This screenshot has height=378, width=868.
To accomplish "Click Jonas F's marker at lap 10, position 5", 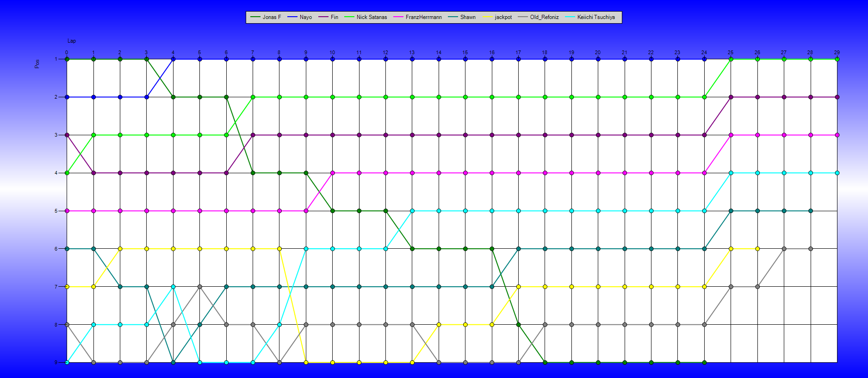I will pyautogui.click(x=332, y=211).
